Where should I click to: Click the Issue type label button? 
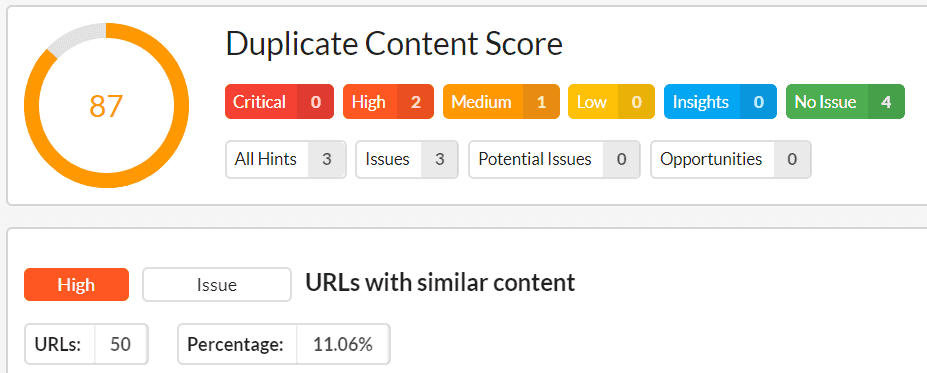[x=216, y=284]
